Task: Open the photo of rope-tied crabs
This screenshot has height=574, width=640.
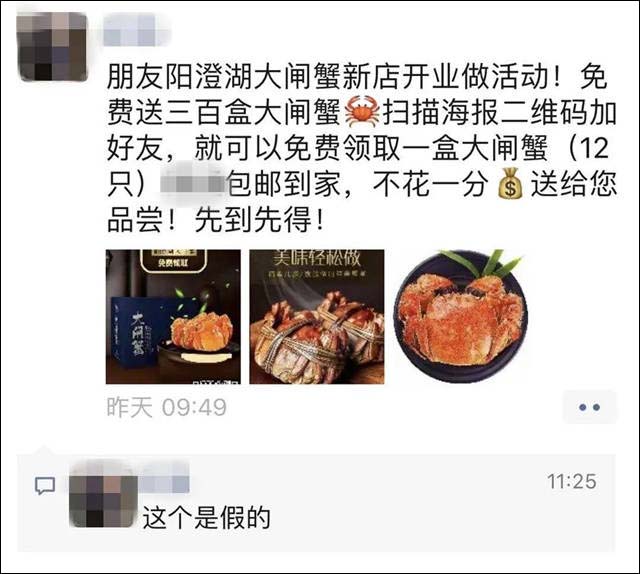Action: click(x=317, y=317)
